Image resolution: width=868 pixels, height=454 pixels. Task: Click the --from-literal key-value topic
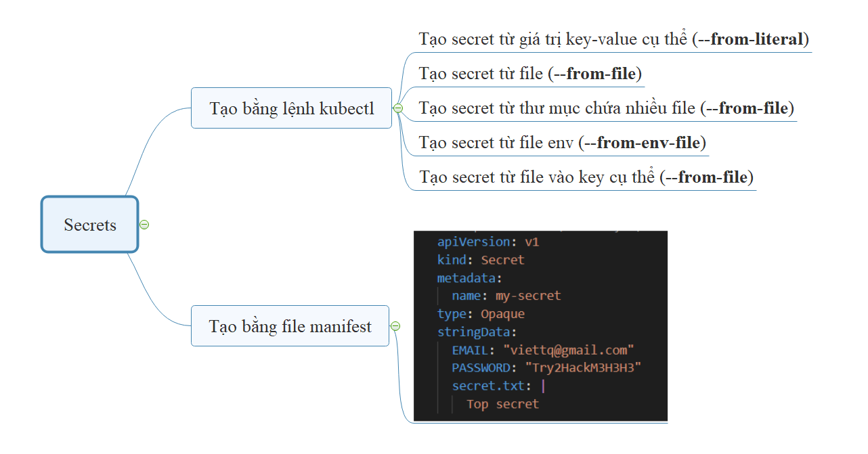click(613, 39)
